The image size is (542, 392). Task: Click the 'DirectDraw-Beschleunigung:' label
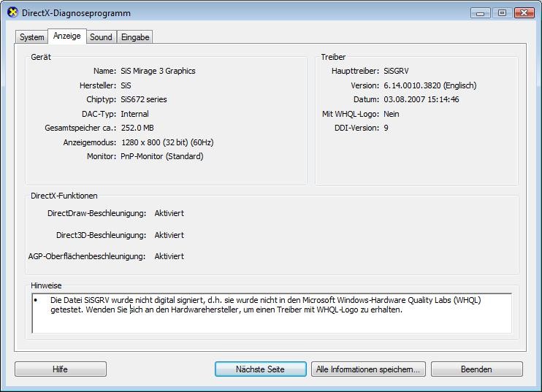click(x=96, y=213)
